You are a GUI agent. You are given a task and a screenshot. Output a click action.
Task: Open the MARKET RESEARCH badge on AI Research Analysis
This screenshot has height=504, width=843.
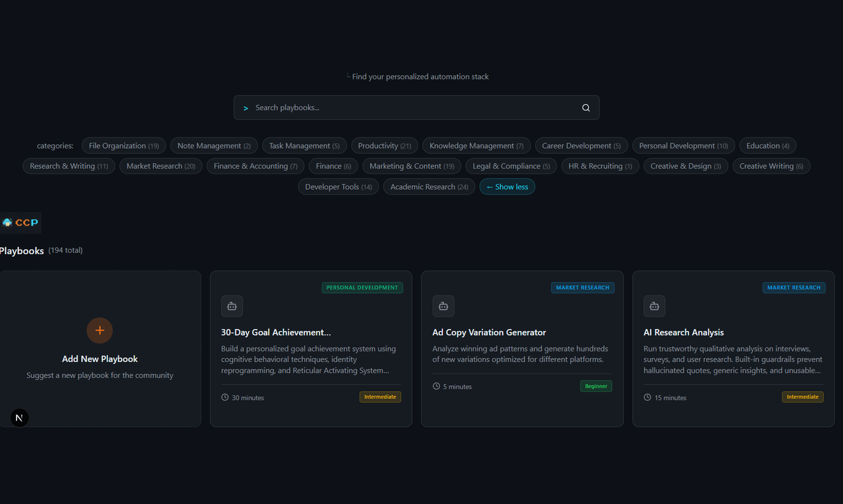coord(794,287)
